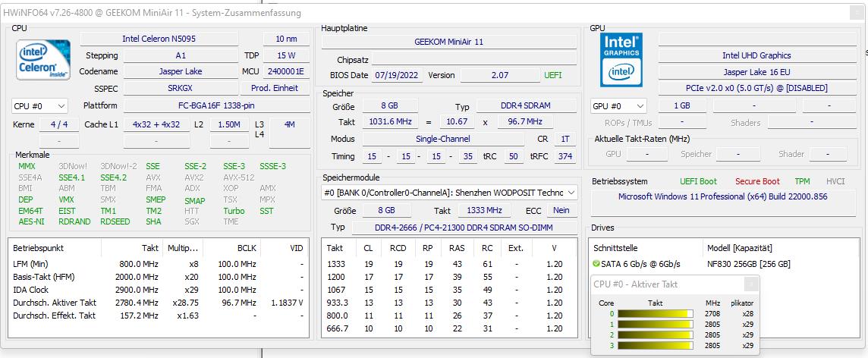This screenshot has height=358, width=868.
Task: Select the LFM (Min) operating point row
Action: click(x=159, y=264)
